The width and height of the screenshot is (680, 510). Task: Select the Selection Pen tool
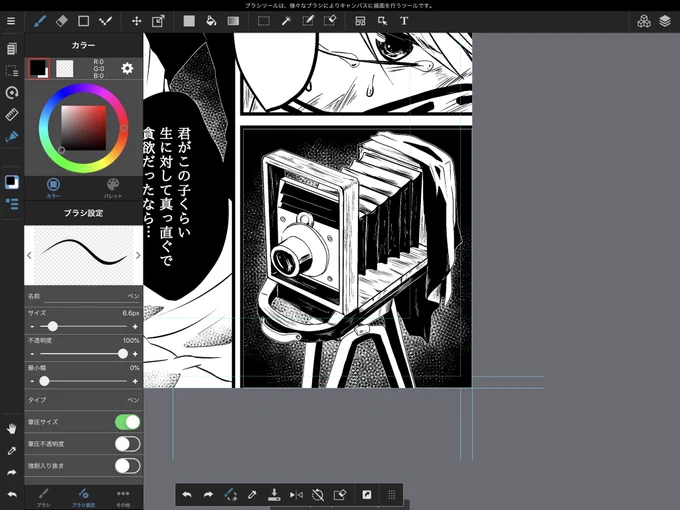tap(308, 21)
